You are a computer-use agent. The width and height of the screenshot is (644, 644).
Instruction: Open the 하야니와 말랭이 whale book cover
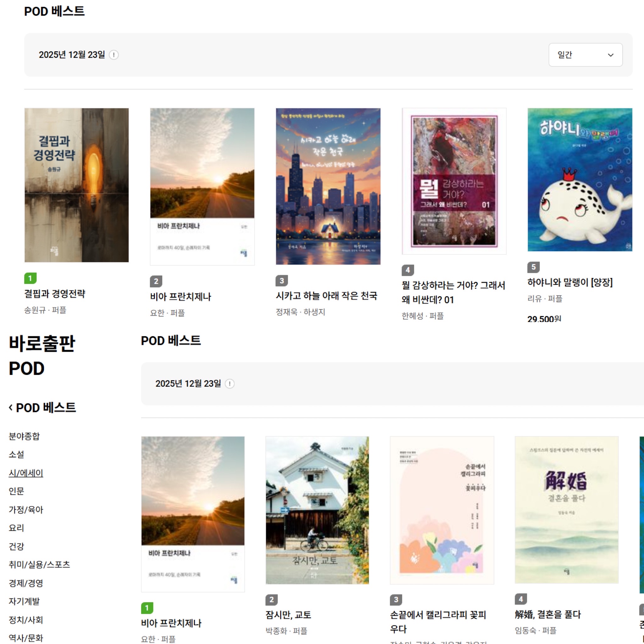click(x=580, y=179)
